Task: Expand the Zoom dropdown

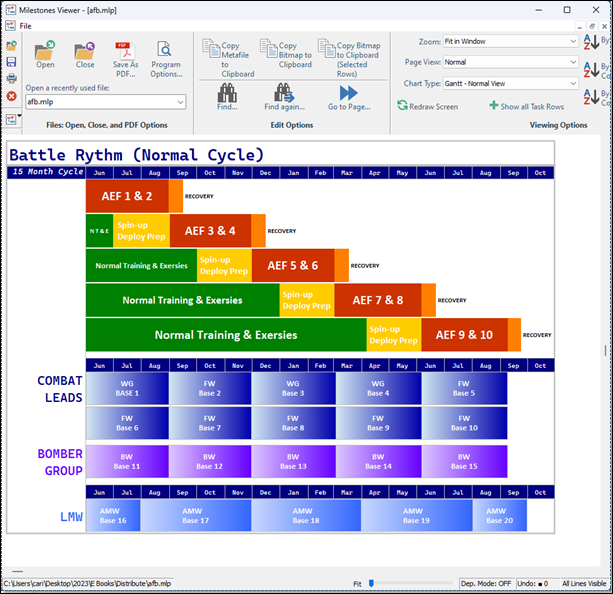Action: pyautogui.click(x=572, y=42)
